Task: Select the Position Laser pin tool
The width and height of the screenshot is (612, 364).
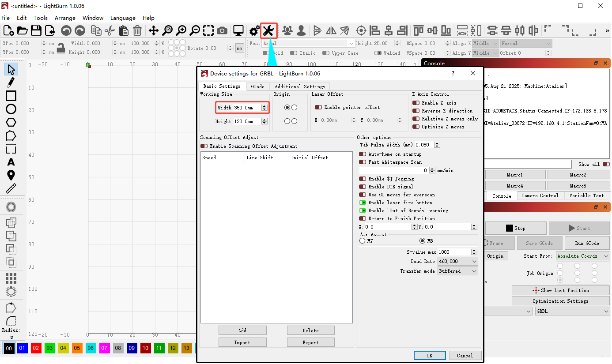Action: tap(11, 175)
